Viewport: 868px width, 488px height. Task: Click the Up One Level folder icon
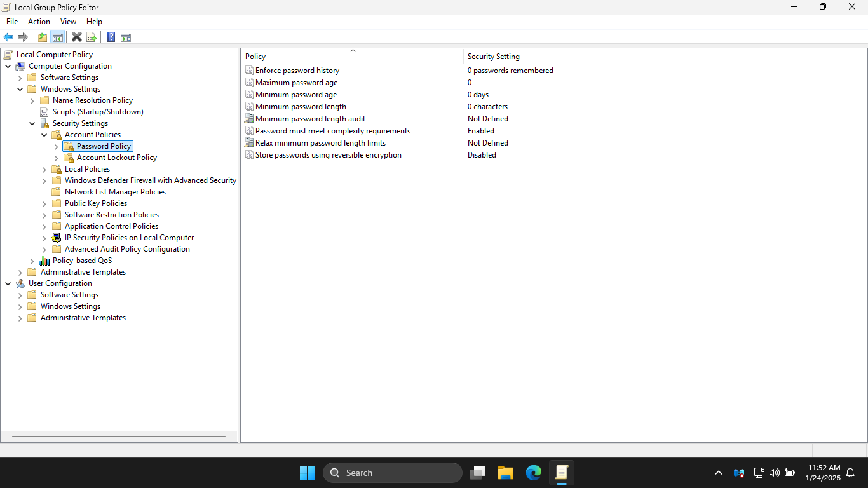coord(43,37)
